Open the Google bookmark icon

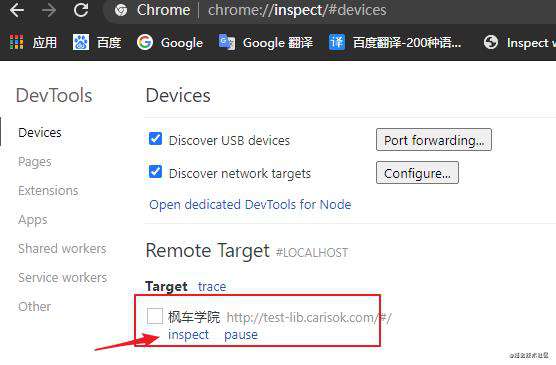coord(145,42)
